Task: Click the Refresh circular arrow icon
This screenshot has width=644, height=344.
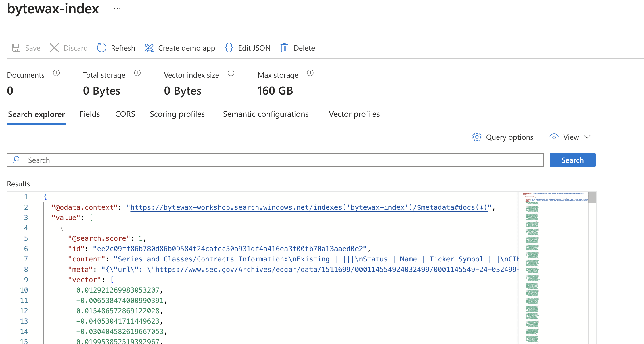Action: coord(101,48)
